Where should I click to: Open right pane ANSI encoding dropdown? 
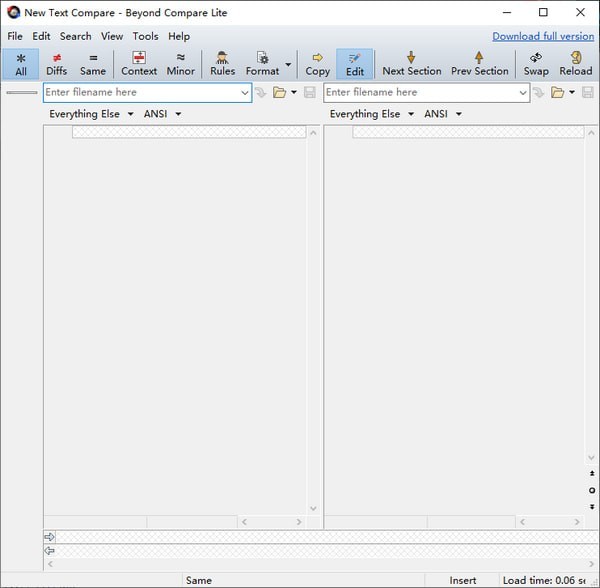443,114
